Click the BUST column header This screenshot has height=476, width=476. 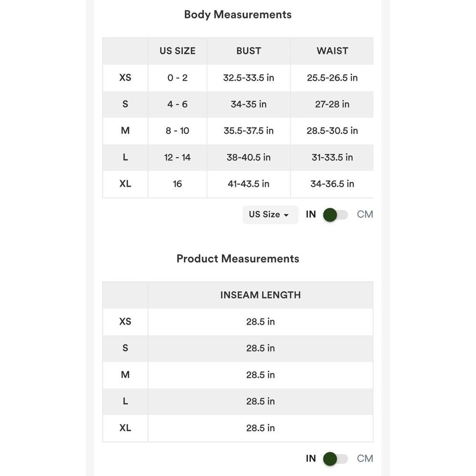[x=248, y=51]
